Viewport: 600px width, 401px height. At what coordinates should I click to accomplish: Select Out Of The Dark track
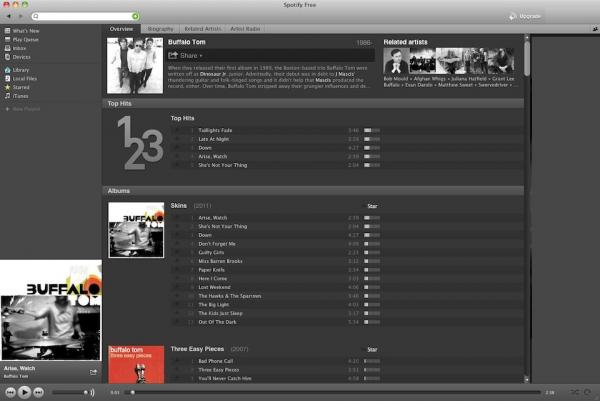pyautogui.click(x=217, y=322)
